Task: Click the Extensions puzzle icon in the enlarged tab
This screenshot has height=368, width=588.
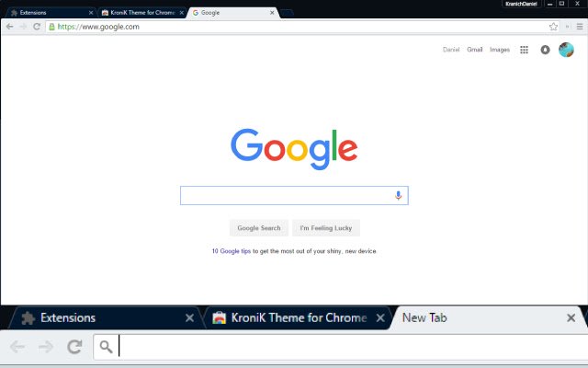Action: (28, 318)
